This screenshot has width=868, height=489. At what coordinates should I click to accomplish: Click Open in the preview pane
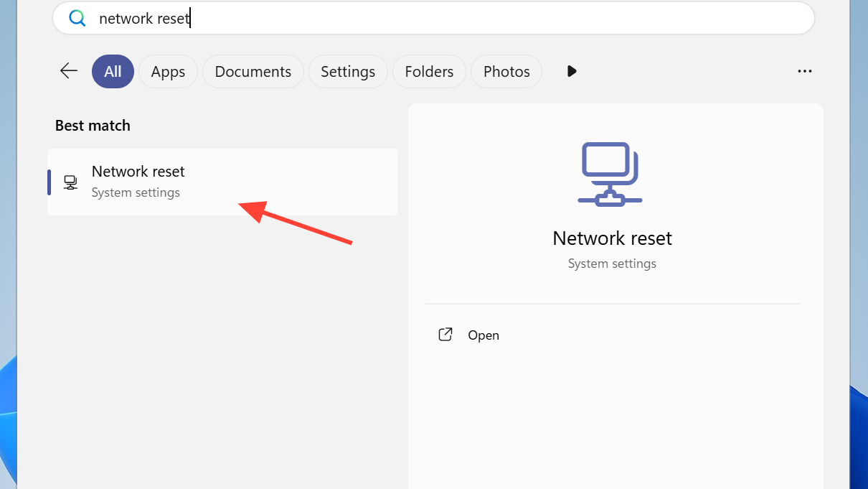point(483,335)
